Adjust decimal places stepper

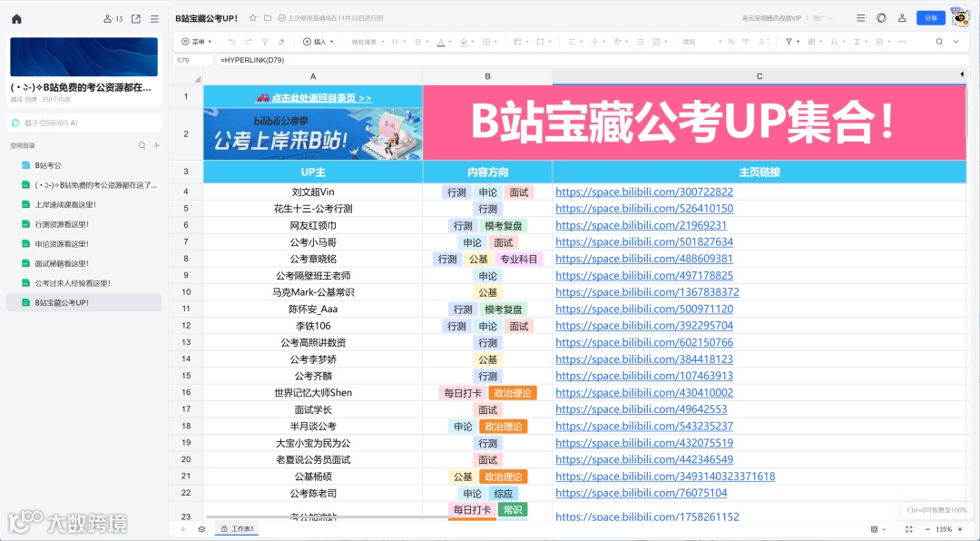click(764, 42)
